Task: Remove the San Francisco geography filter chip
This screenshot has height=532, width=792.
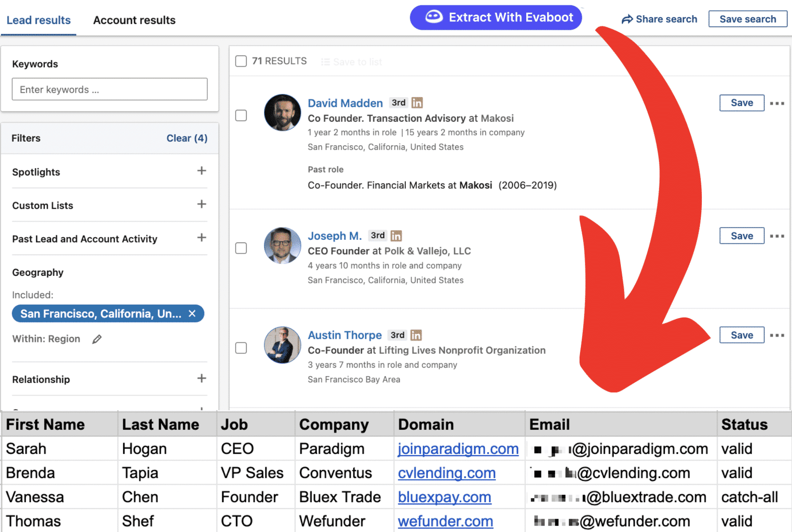Action: [x=192, y=313]
